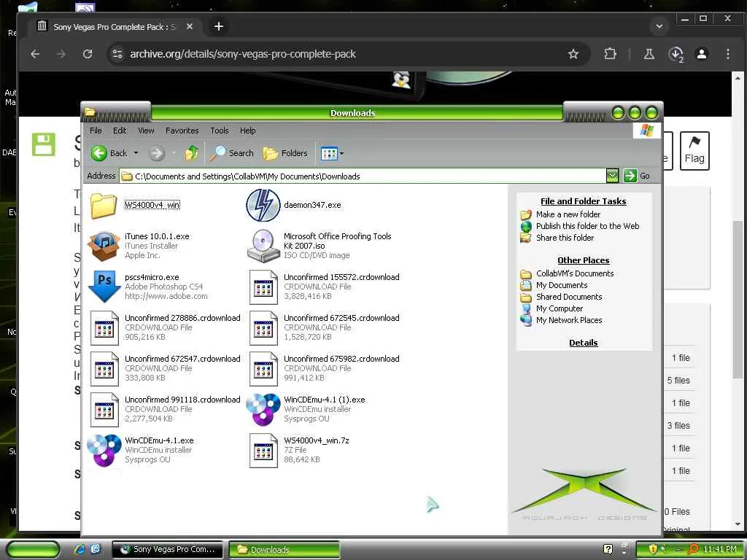Open Chrome downloads indicator icon

(x=676, y=54)
